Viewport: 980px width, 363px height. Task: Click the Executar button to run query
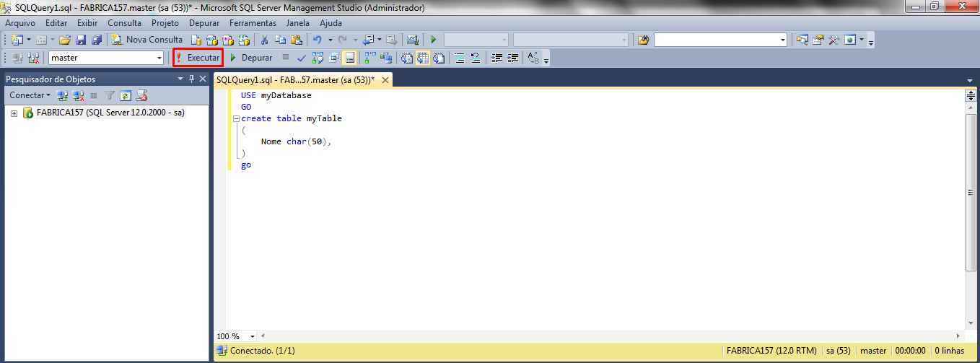coord(198,58)
